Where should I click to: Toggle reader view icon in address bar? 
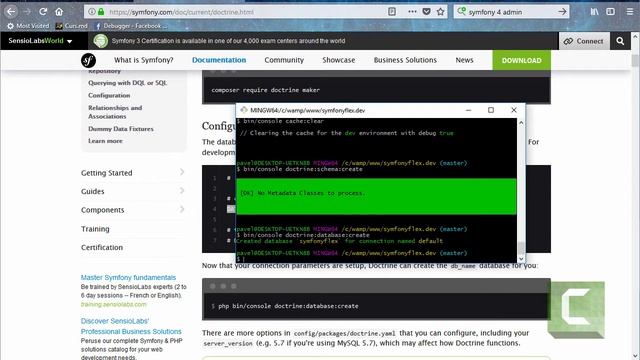click(392, 12)
